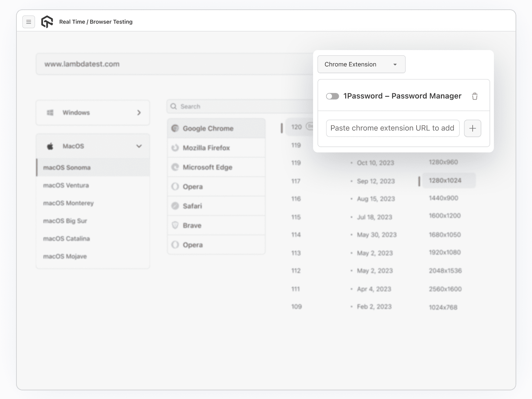This screenshot has height=399, width=532.
Task: Delete the 1Password extension via trash icon
Action: pos(474,96)
